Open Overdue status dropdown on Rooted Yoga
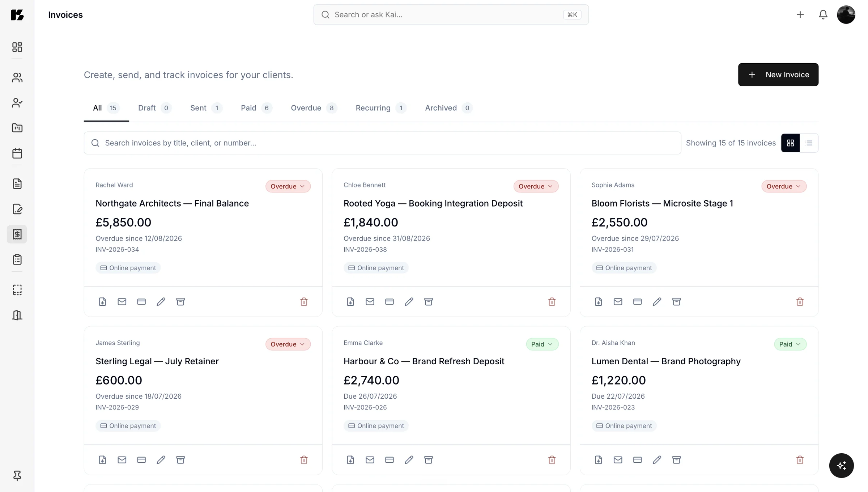The width and height of the screenshot is (868, 492). (x=536, y=186)
